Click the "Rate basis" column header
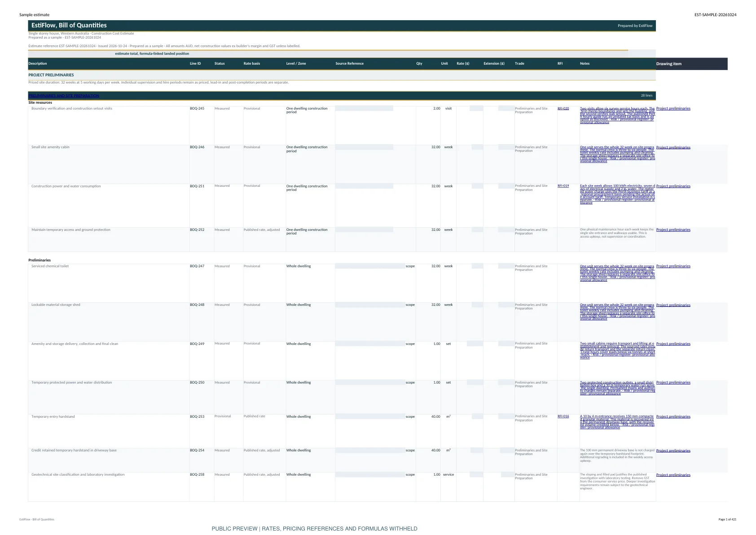Viewport: 756px width, 535px height. [x=252, y=63]
